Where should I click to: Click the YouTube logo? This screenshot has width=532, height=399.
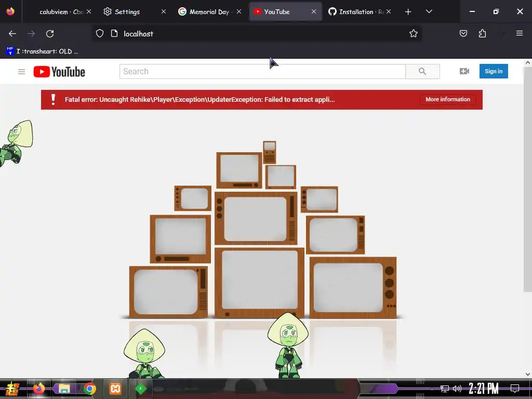point(59,72)
